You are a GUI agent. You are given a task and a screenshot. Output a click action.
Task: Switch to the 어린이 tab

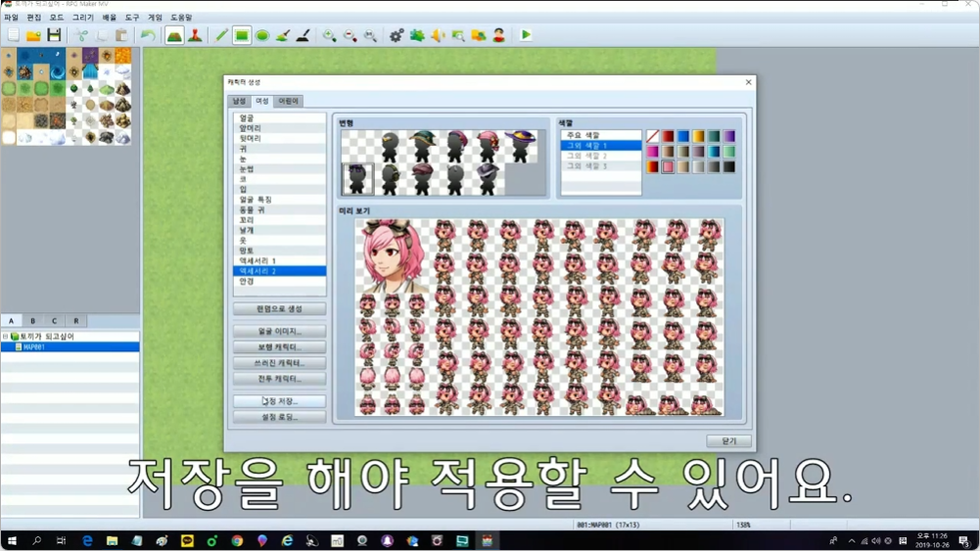[x=288, y=101]
